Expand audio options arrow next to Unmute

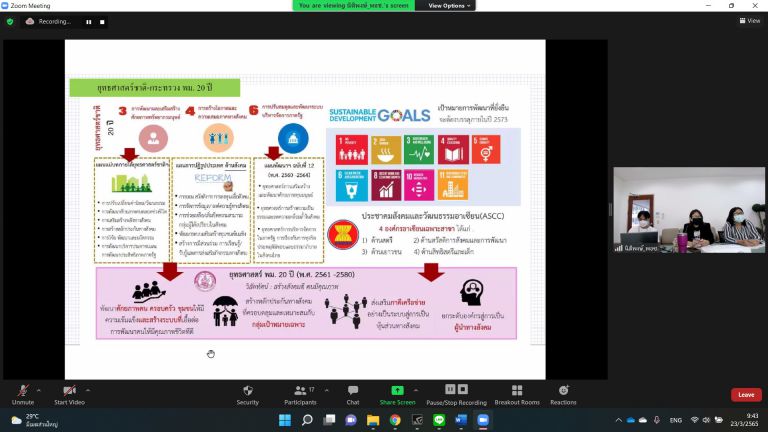click(37, 388)
